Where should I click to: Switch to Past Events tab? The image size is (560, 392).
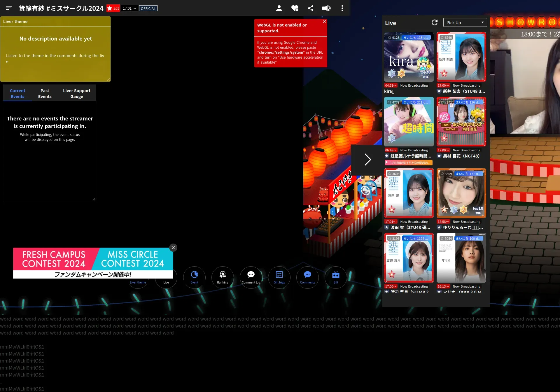coord(45,94)
